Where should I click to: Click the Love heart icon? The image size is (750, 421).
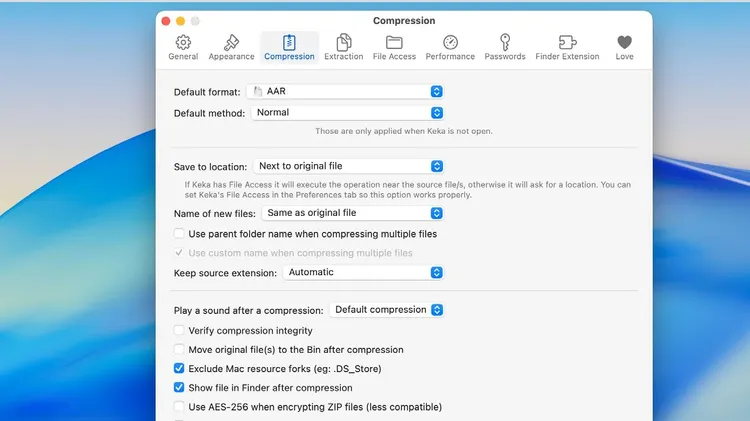coord(624,42)
